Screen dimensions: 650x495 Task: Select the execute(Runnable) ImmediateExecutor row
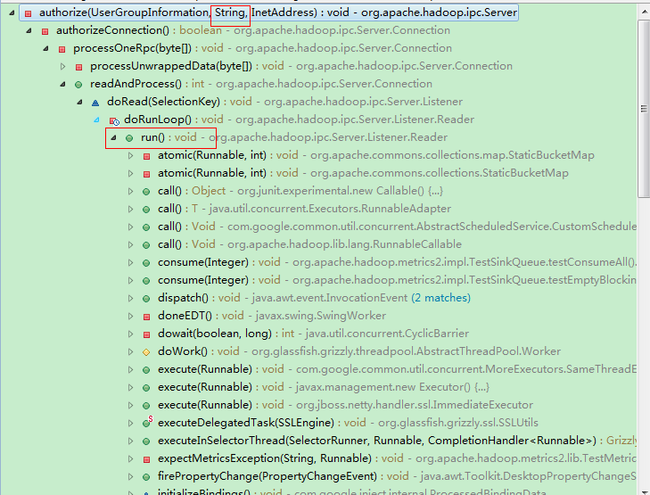pos(345,405)
